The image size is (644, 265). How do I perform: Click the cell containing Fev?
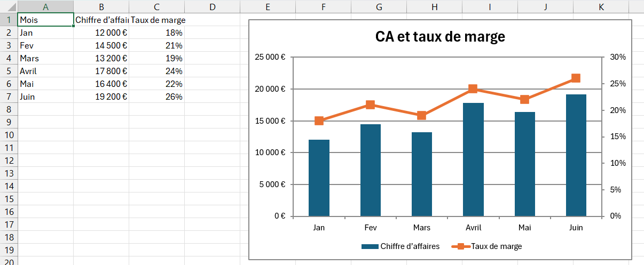(45, 45)
